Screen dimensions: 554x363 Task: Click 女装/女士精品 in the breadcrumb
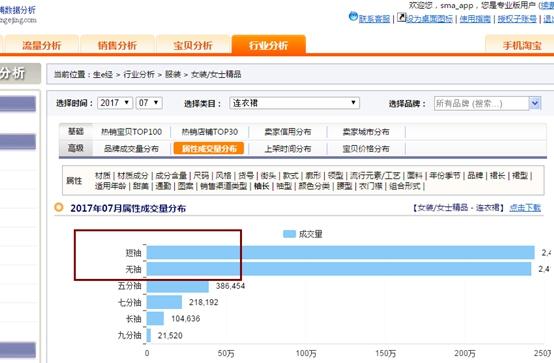[x=216, y=74]
